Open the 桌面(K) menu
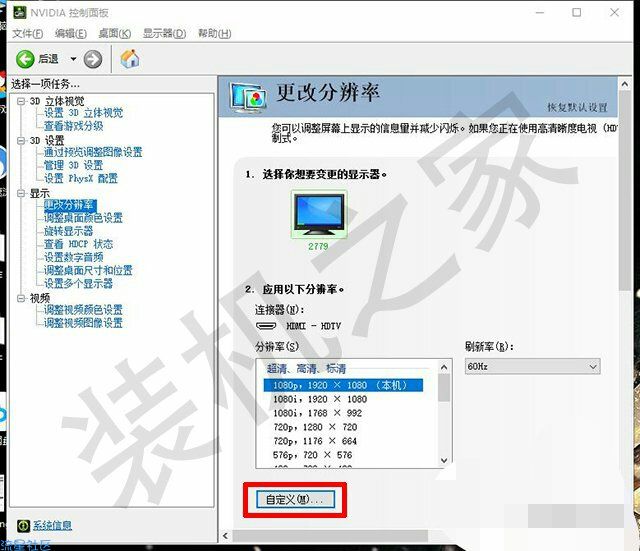 point(115,33)
